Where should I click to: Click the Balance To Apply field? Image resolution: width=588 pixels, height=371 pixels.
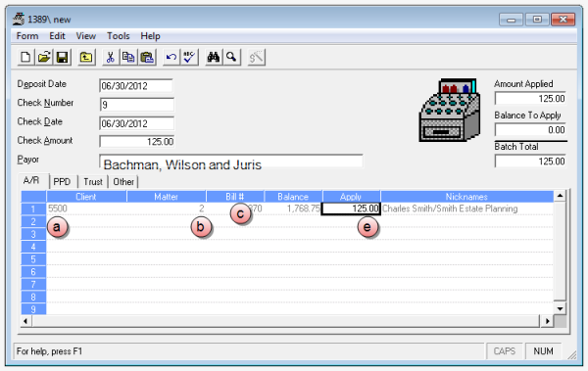point(530,130)
